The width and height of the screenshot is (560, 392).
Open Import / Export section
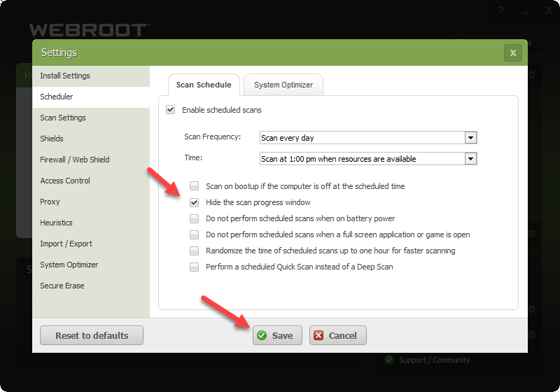tap(91, 244)
